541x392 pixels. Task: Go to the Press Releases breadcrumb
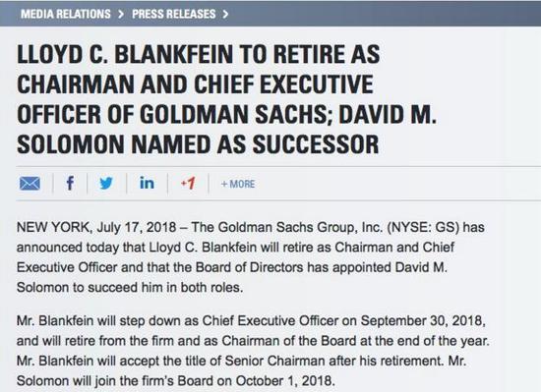[174, 14]
